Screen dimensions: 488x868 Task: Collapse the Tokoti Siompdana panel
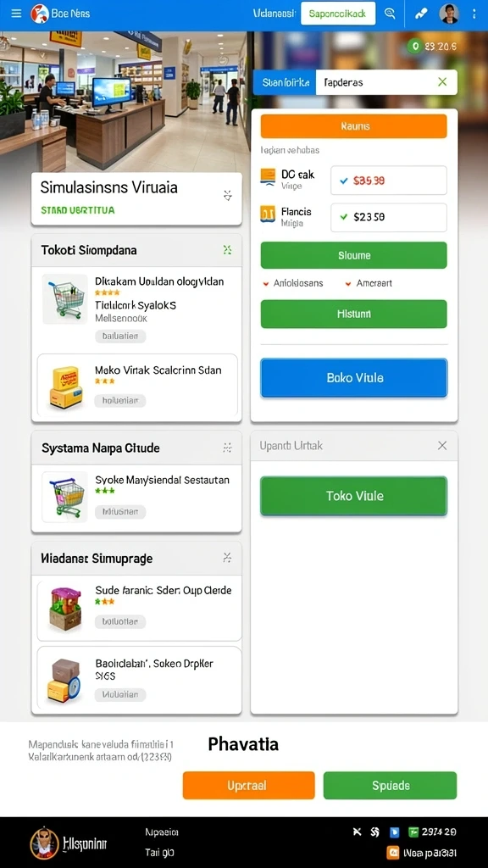[227, 250]
